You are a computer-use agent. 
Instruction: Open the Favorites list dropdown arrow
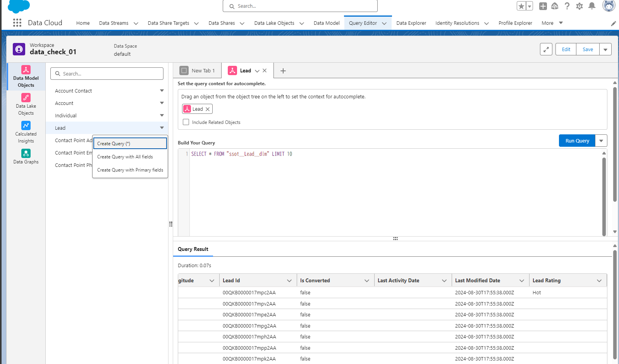(x=530, y=6)
